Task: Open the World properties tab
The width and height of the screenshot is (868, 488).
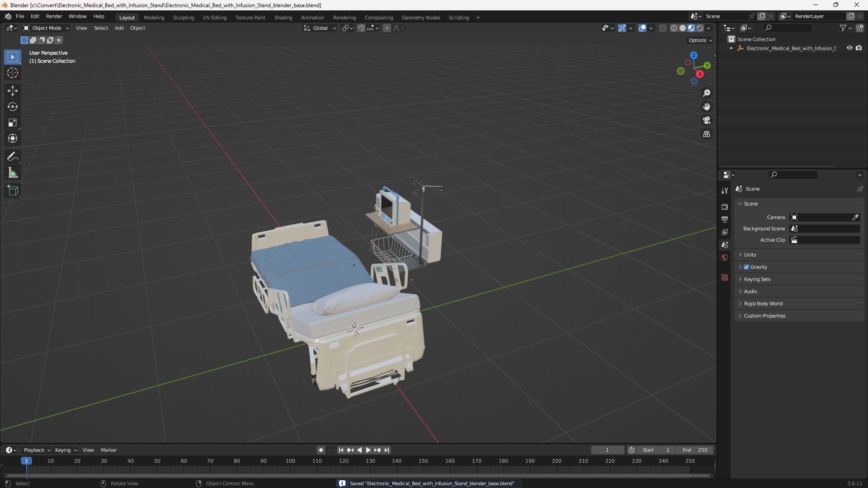Action: pos(725,258)
